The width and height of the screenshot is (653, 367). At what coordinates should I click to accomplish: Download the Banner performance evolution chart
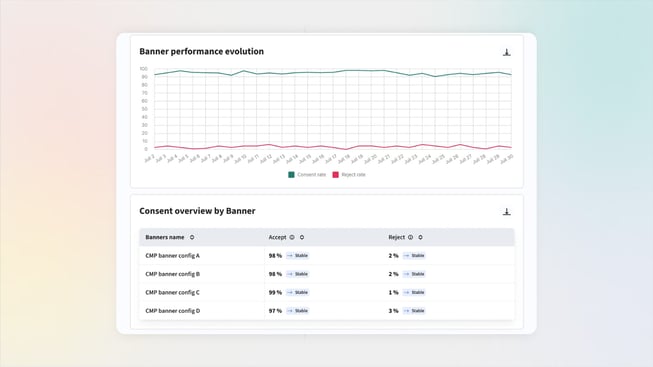click(506, 52)
